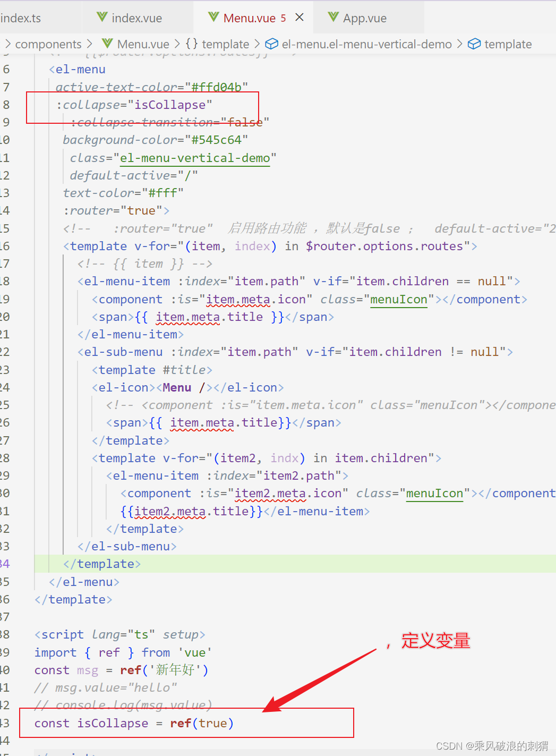Click Vue icon on App.vue tab
The height and width of the screenshot is (756, 556).
[333, 18]
